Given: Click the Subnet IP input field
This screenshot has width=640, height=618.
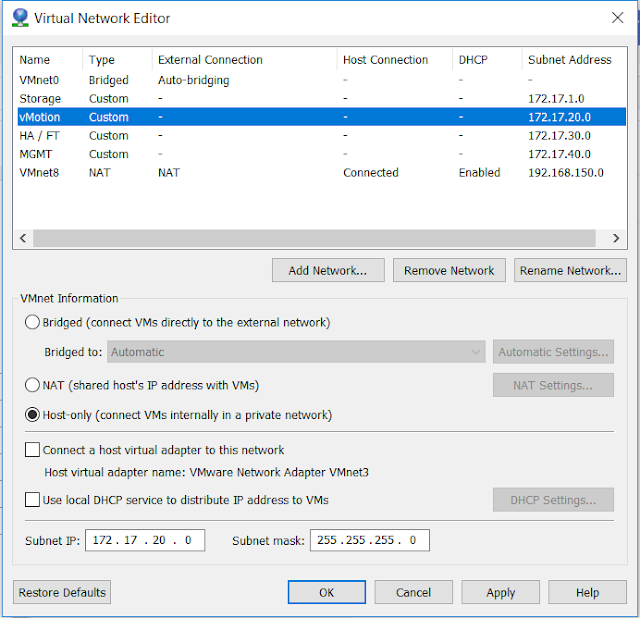Looking at the screenshot, I should (x=145, y=540).
